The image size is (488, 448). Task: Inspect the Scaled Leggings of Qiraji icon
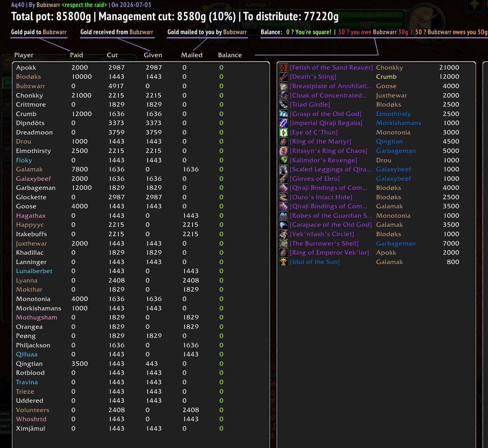(284, 169)
